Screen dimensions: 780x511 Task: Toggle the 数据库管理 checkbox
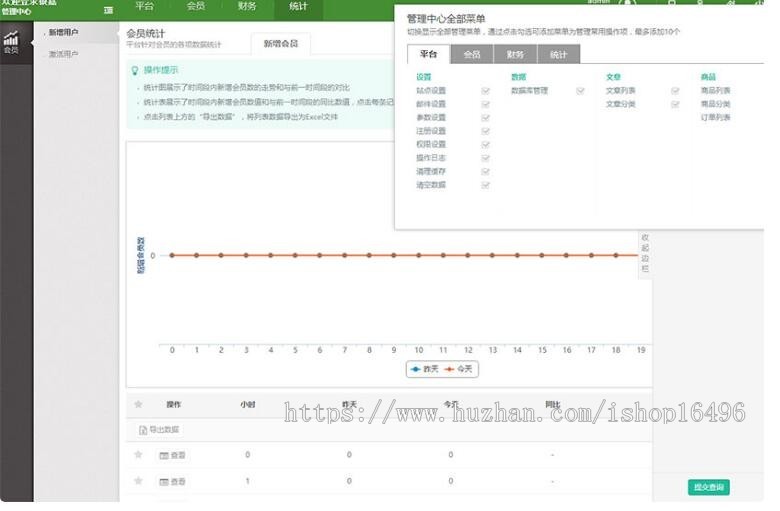pos(580,91)
